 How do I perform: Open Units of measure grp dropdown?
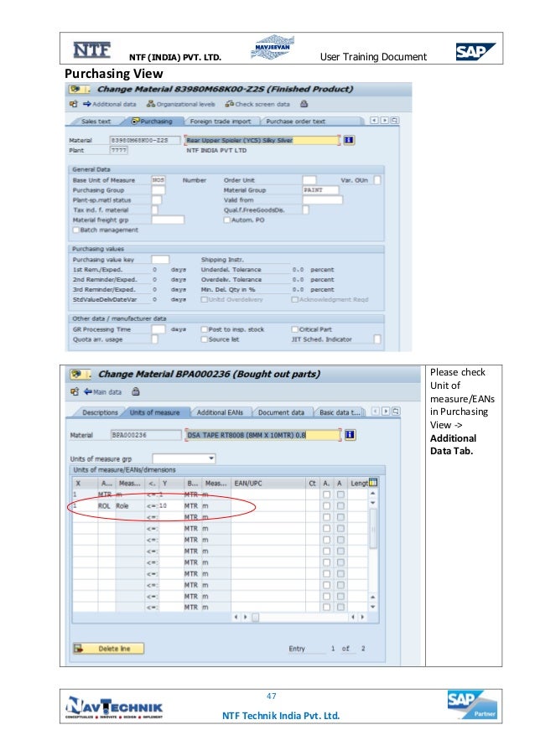click(x=211, y=458)
